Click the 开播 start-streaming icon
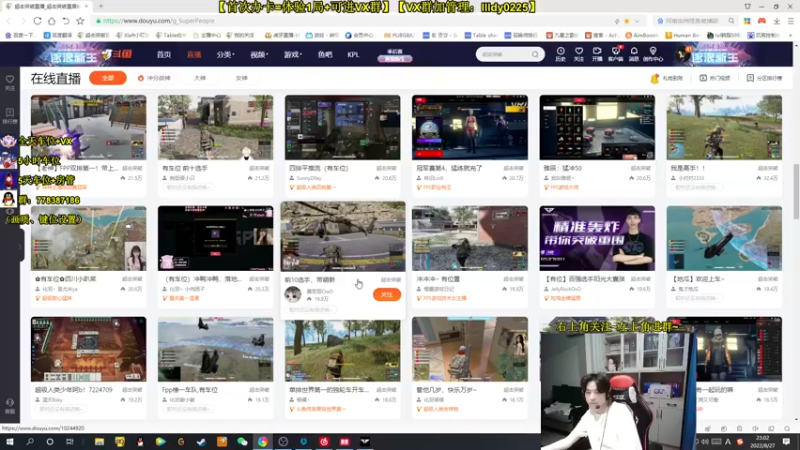 pos(597,54)
